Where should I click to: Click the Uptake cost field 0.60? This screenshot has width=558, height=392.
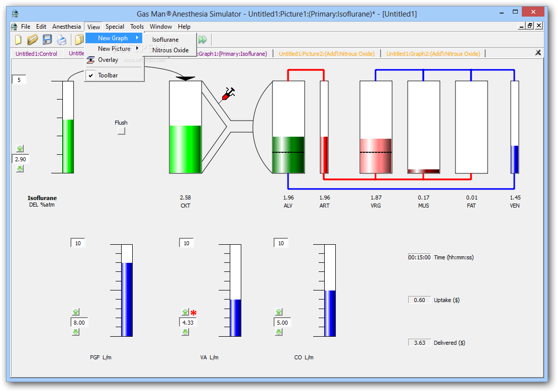tap(420, 300)
